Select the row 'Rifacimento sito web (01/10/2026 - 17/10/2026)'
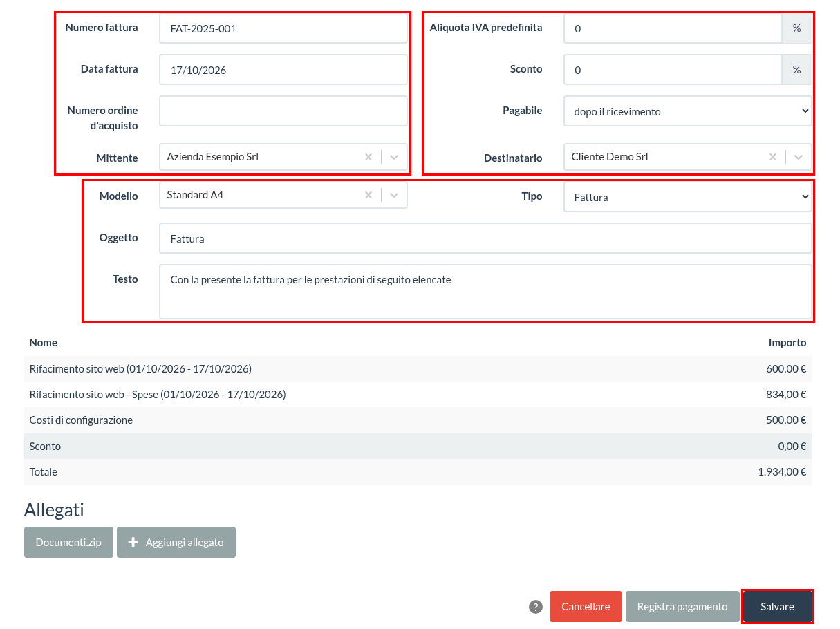The height and width of the screenshot is (629, 840). click(x=418, y=368)
